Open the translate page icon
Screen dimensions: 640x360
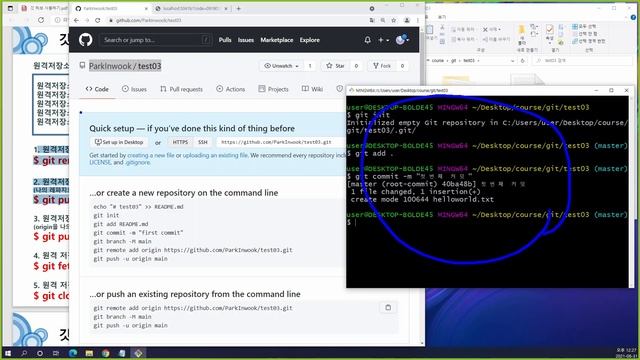pyautogui.click(x=372, y=20)
